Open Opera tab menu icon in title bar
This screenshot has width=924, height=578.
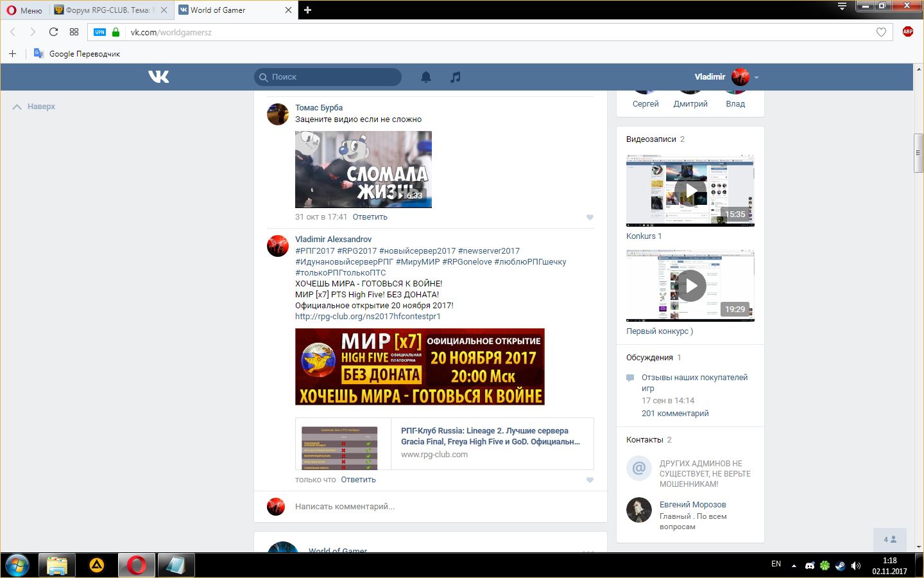843,6
